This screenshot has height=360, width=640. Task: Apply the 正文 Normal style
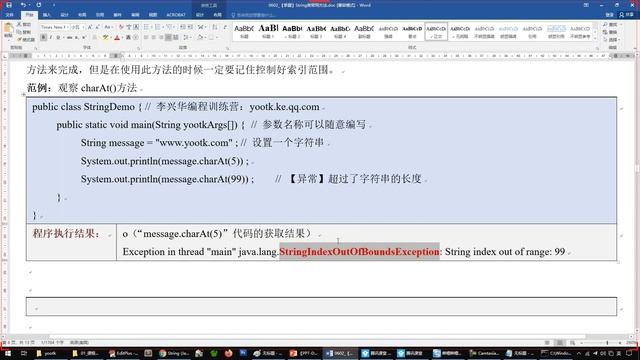[436, 31]
